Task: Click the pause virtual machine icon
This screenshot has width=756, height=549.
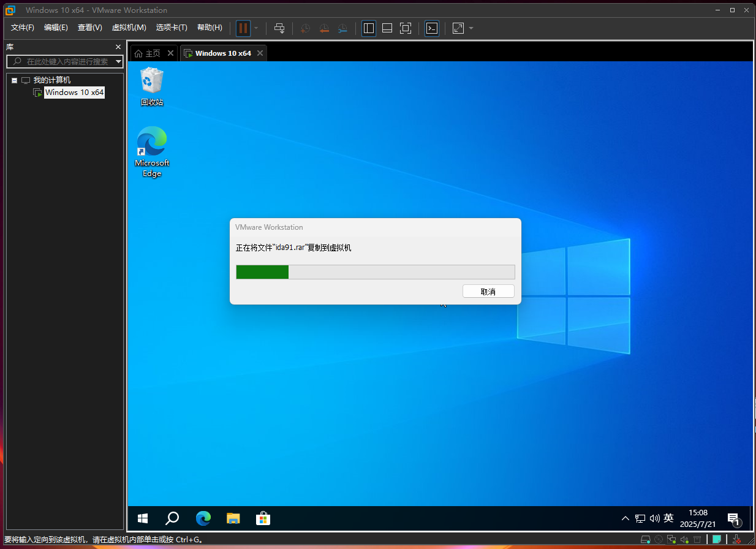Action: [243, 28]
